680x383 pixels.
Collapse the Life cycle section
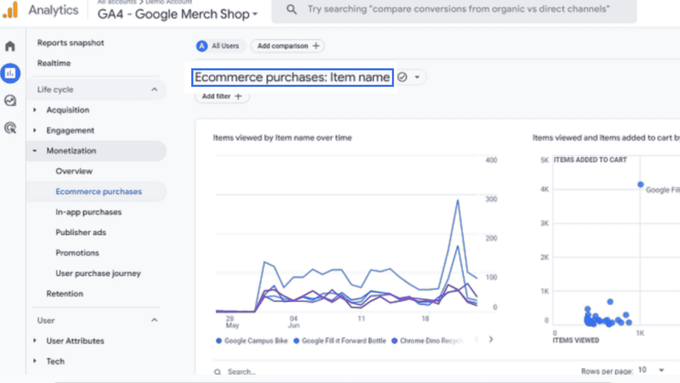pos(154,89)
